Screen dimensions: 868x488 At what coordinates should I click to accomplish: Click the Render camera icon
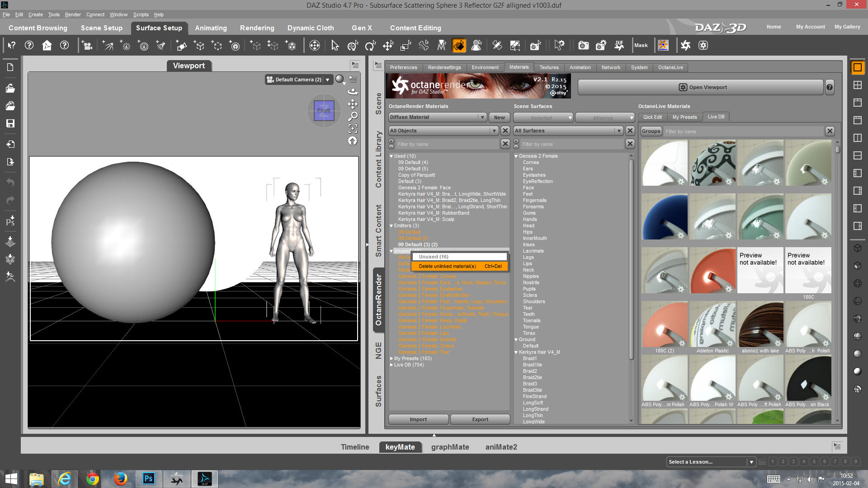point(583,45)
